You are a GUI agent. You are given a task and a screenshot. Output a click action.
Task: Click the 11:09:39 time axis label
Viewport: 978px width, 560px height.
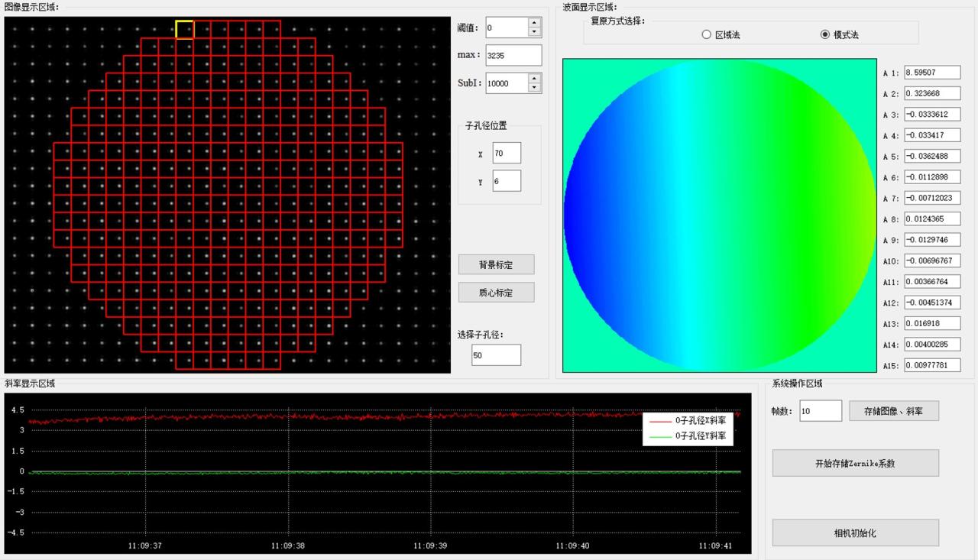coord(430,545)
